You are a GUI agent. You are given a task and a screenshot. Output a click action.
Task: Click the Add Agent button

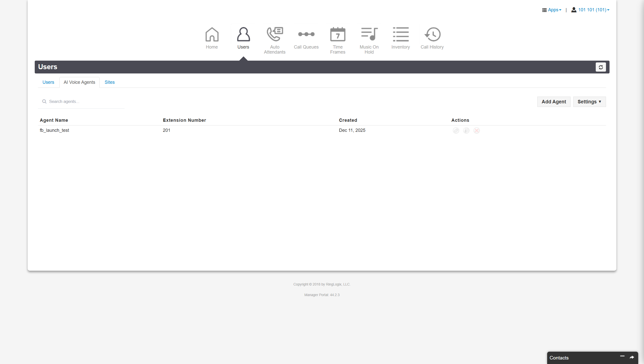click(553, 102)
